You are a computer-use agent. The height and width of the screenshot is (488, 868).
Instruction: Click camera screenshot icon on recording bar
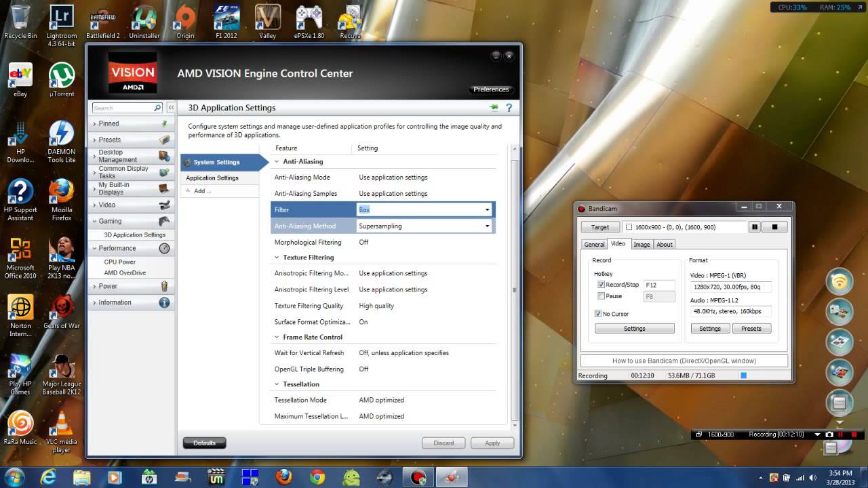pyautogui.click(x=829, y=434)
